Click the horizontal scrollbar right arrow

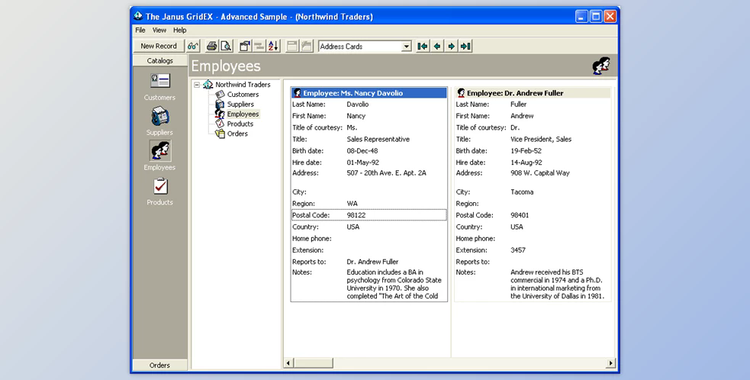610,363
